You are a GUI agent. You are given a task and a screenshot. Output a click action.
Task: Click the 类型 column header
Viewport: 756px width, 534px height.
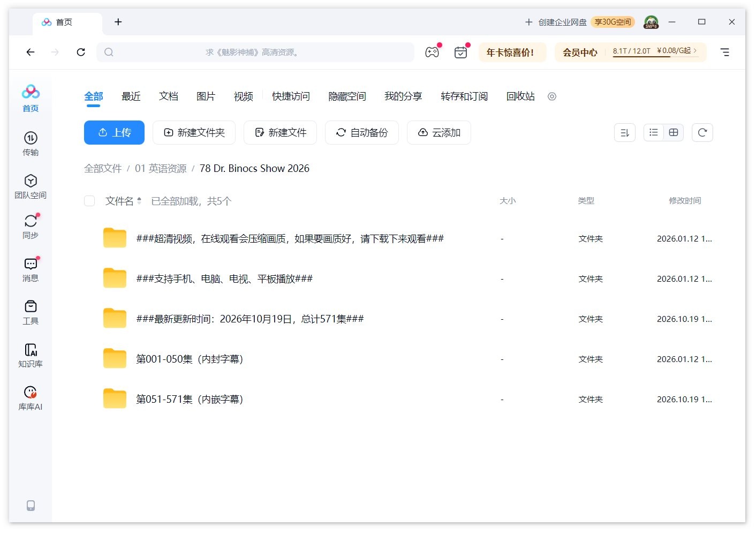[x=586, y=201]
